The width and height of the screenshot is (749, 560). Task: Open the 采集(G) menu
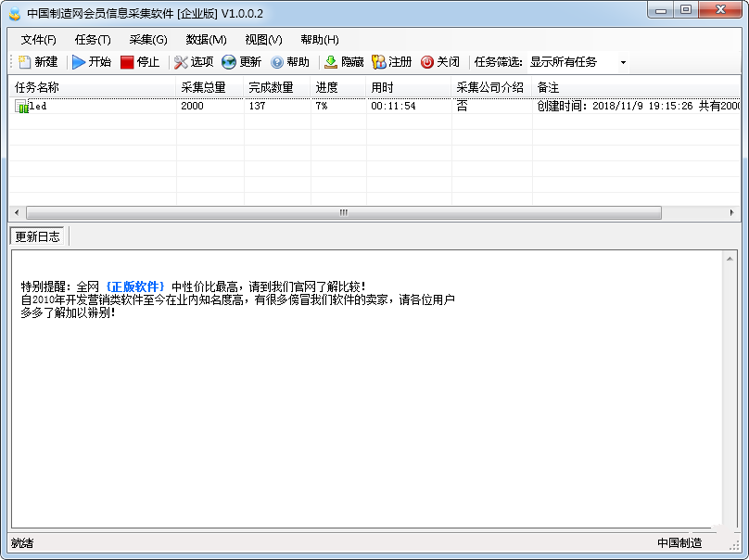point(148,40)
